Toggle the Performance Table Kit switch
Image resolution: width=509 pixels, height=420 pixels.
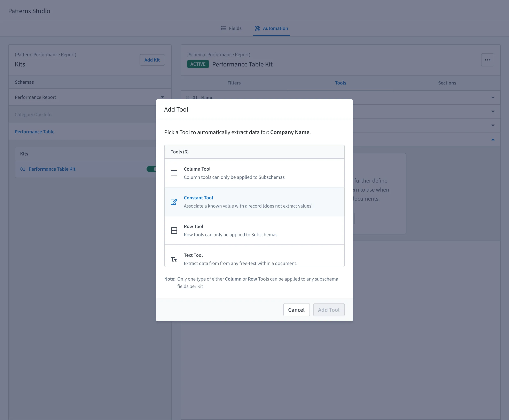(x=151, y=169)
